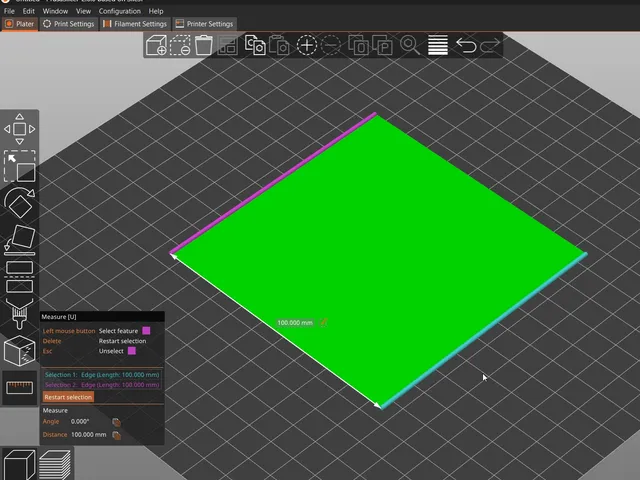Open the File menu

[9, 11]
